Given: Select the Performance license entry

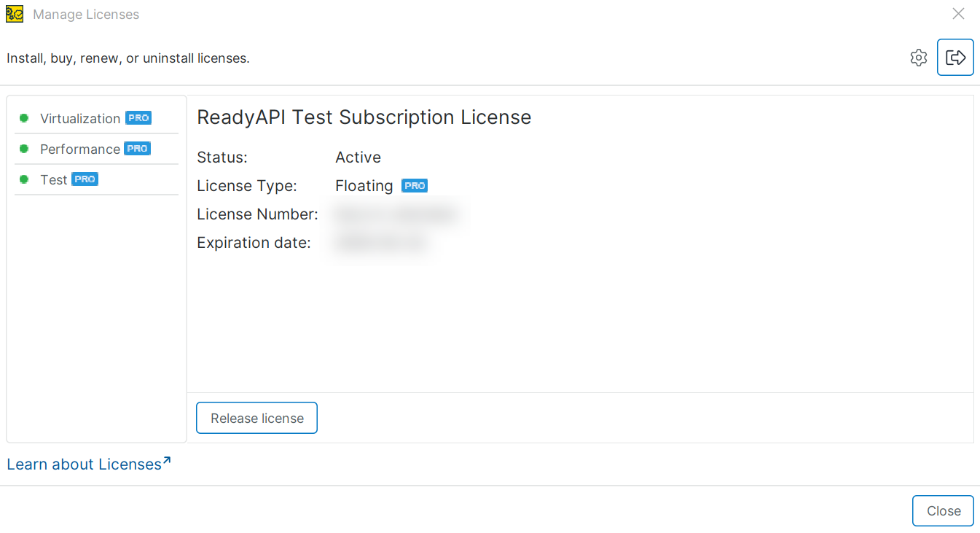Looking at the screenshot, I should pos(96,149).
